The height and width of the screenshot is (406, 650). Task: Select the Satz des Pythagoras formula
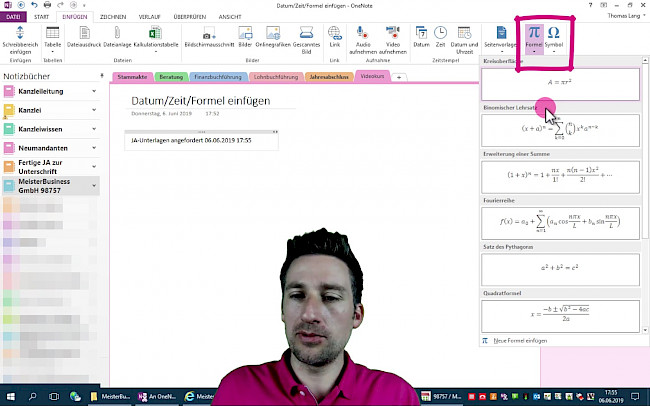[559, 268]
